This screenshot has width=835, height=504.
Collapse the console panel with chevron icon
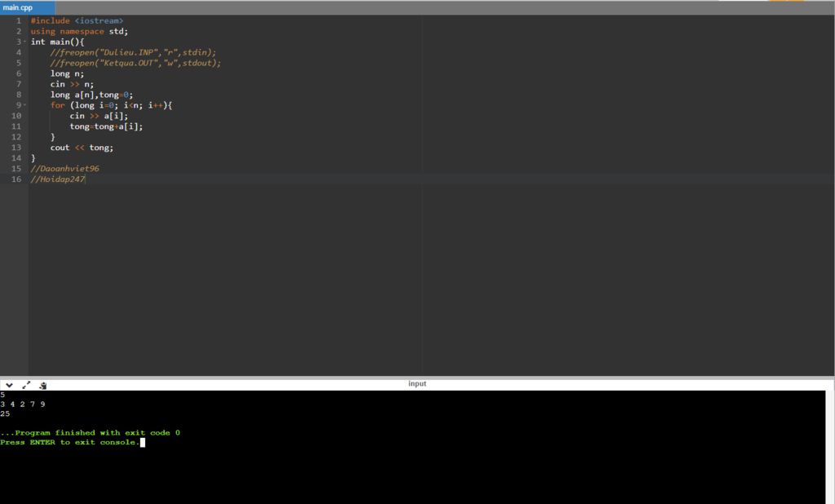coord(9,385)
